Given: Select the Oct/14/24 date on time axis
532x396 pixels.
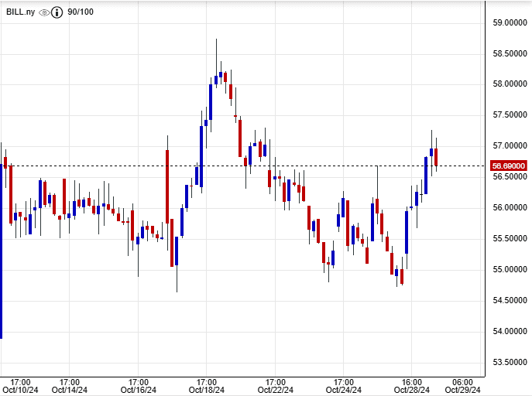Looking at the screenshot, I should coord(68,390).
